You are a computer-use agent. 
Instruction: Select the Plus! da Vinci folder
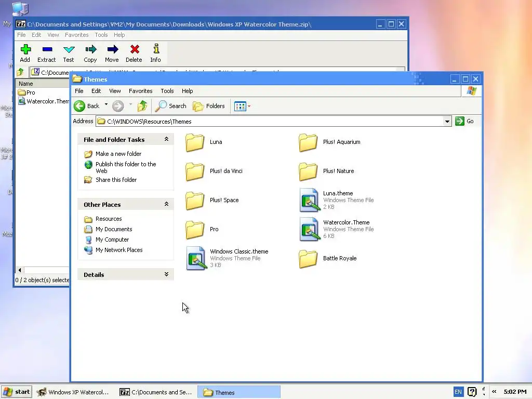(214, 171)
